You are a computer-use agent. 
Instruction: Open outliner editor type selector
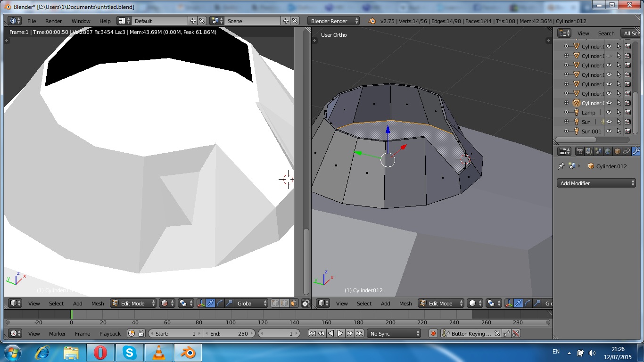point(564,33)
